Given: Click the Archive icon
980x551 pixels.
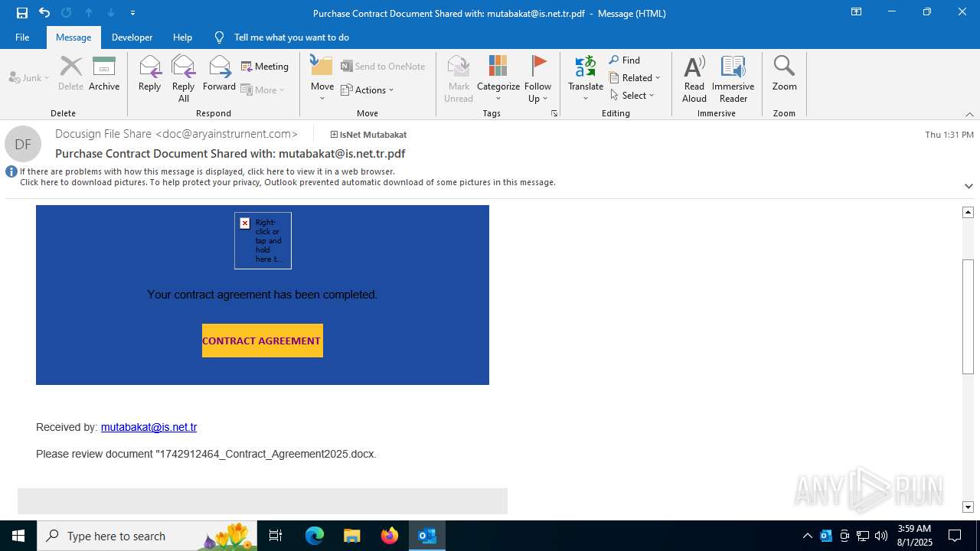Looking at the screenshot, I should 104,74.
